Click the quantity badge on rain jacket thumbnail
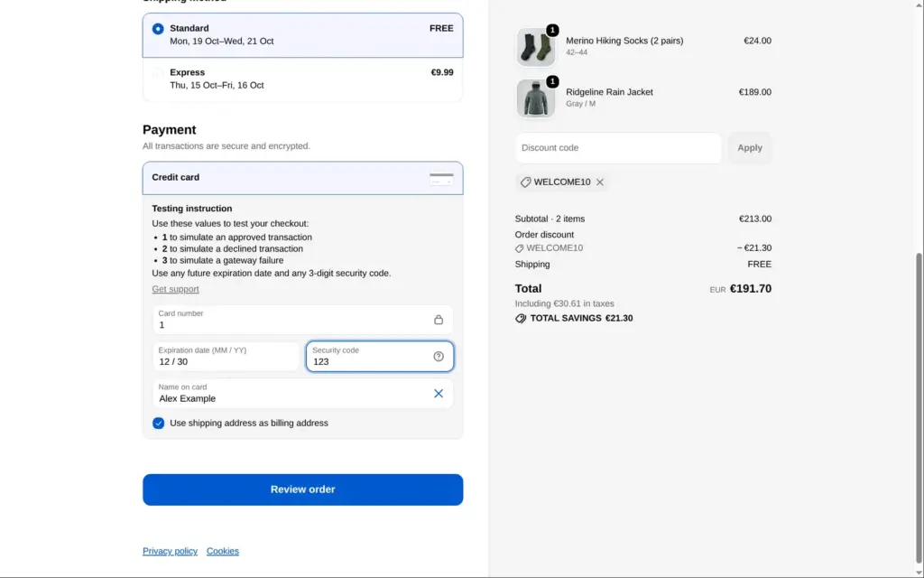The width and height of the screenshot is (924, 578). point(552,81)
